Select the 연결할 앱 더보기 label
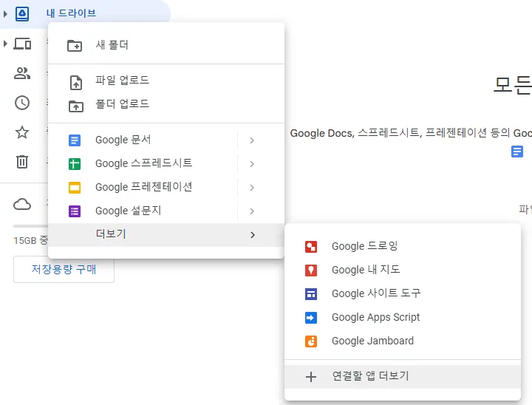Image resolution: width=532 pixels, height=405 pixels. 370,376
